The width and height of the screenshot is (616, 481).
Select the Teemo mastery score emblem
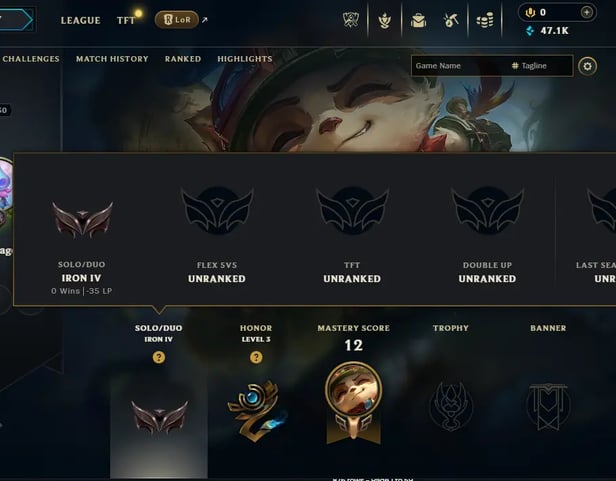point(354,403)
